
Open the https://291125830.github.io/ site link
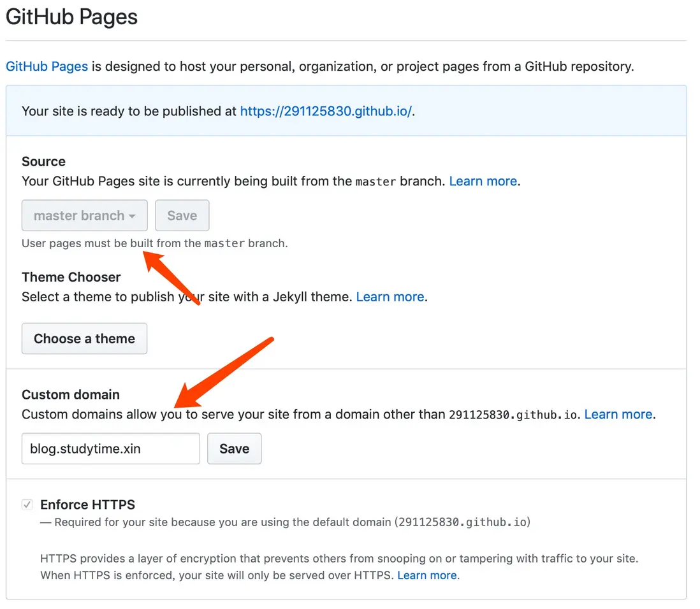point(326,111)
